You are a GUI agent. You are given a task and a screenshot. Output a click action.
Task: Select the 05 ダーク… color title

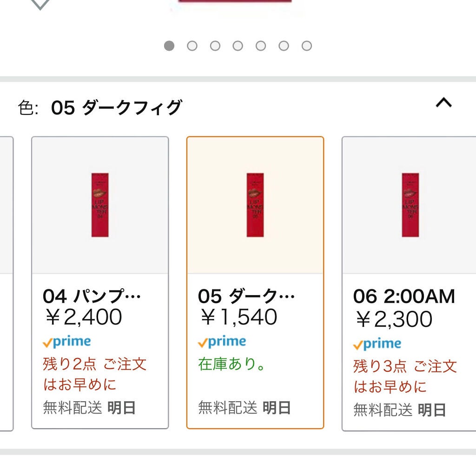[246, 296]
